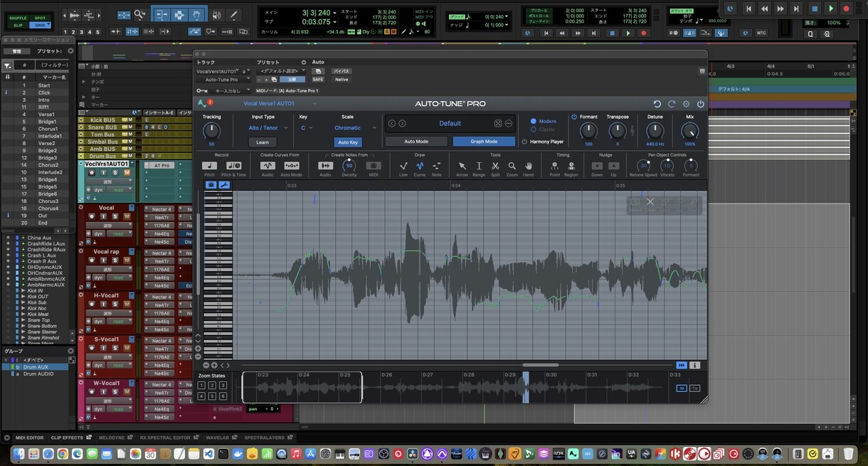868x466 pixels.
Task: Open the Scale Chromatic dropdown
Action: coord(355,128)
